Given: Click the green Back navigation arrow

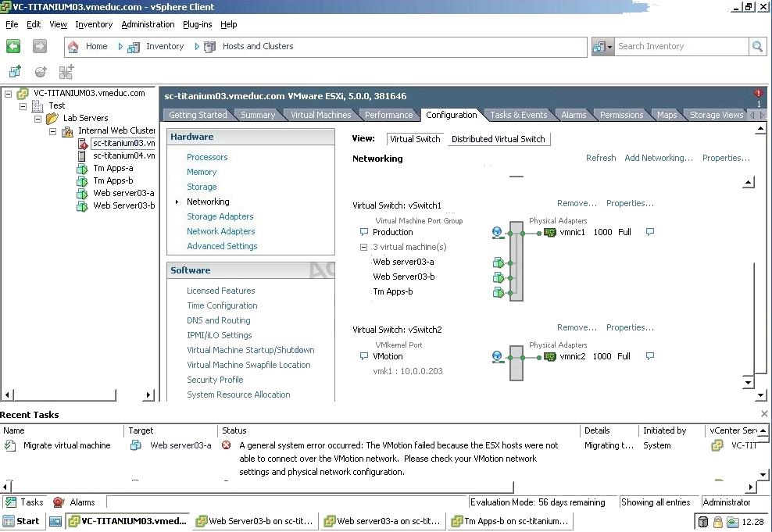Looking at the screenshot, I should [13, 46].
